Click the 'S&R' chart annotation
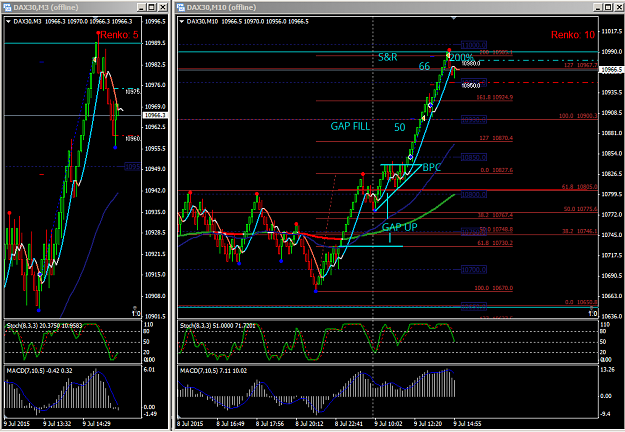The width and height of the screenshot is (625, 432). pos(388,57)
